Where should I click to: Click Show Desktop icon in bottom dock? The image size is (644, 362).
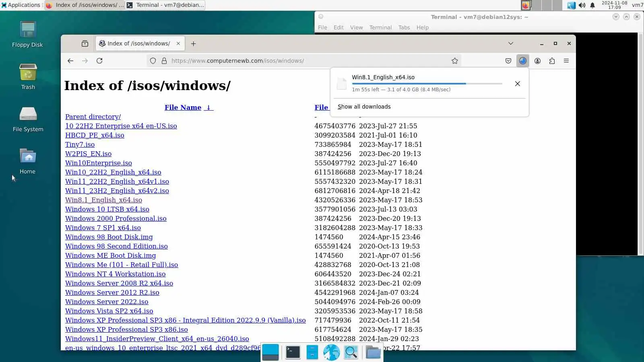[270, 352]
